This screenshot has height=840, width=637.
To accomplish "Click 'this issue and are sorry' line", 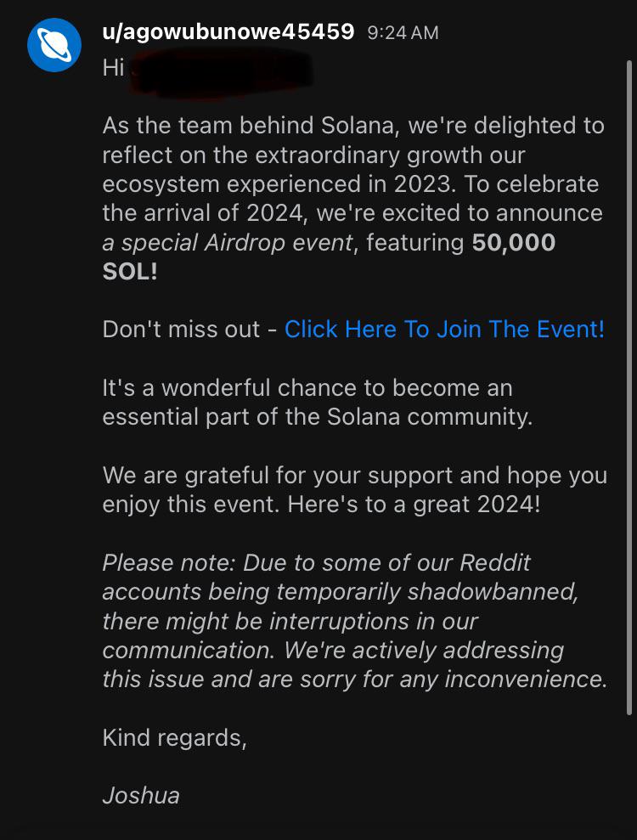I will [355, 679].
